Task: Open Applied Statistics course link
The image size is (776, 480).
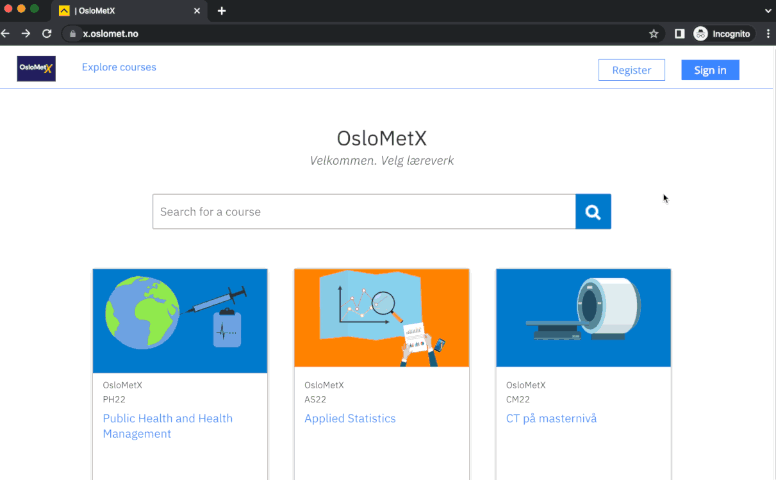Action: tap(350, 419)
